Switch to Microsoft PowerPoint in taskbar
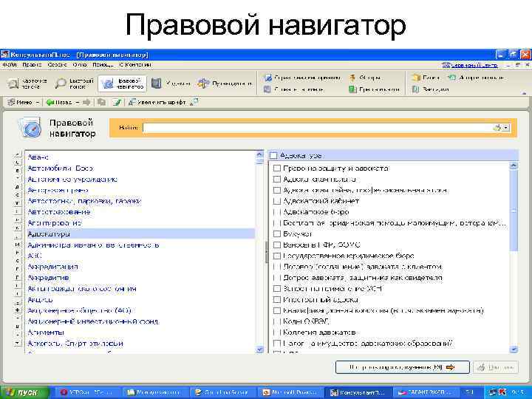532x399 pixels. pos(290,392)
